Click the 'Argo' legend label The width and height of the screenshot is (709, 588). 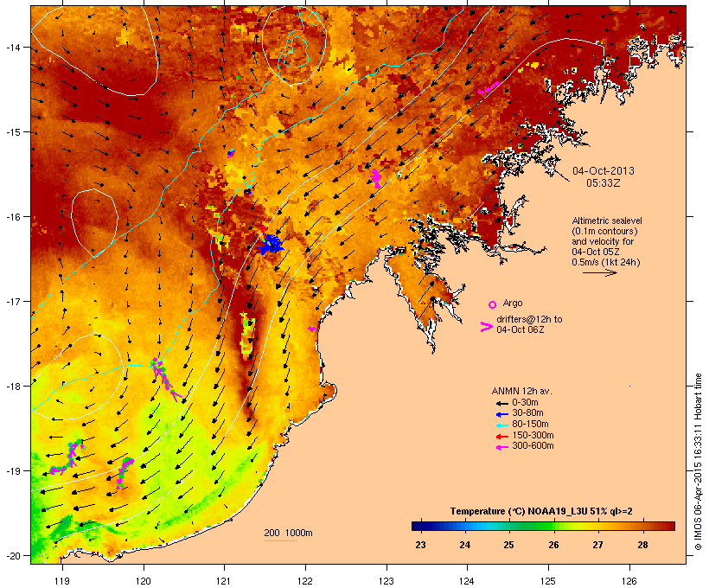(513, 303)
